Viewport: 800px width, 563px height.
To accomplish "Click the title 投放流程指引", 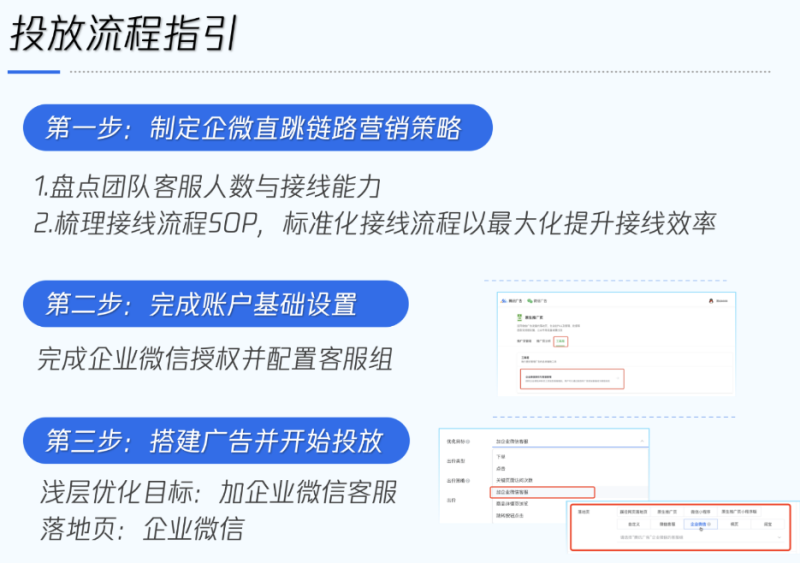I will [x=124, y=34].
